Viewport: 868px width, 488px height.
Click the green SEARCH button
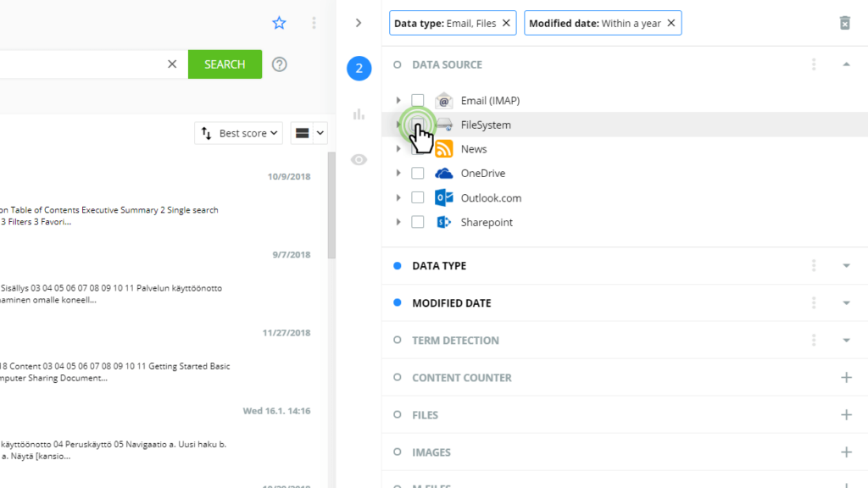click(225, 64)
